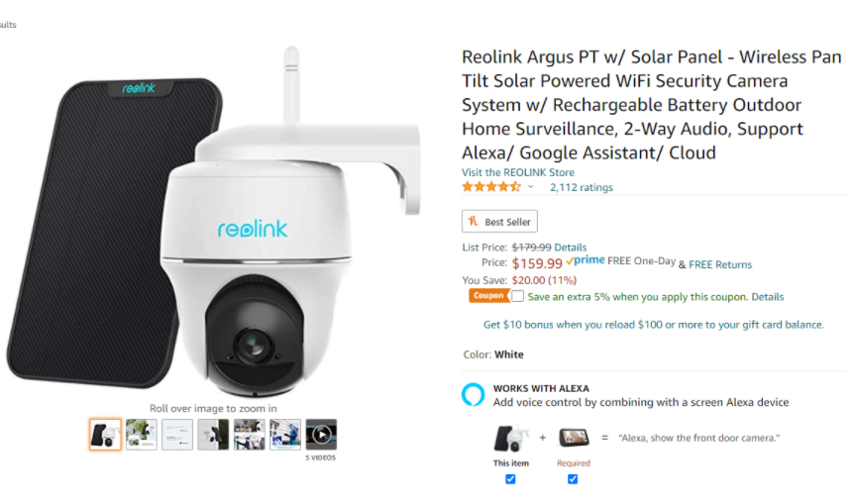The width and height of the screenshot is (854, 504).
Task: Uncheck the 'This item' checkbox
Action: [510, 479]
